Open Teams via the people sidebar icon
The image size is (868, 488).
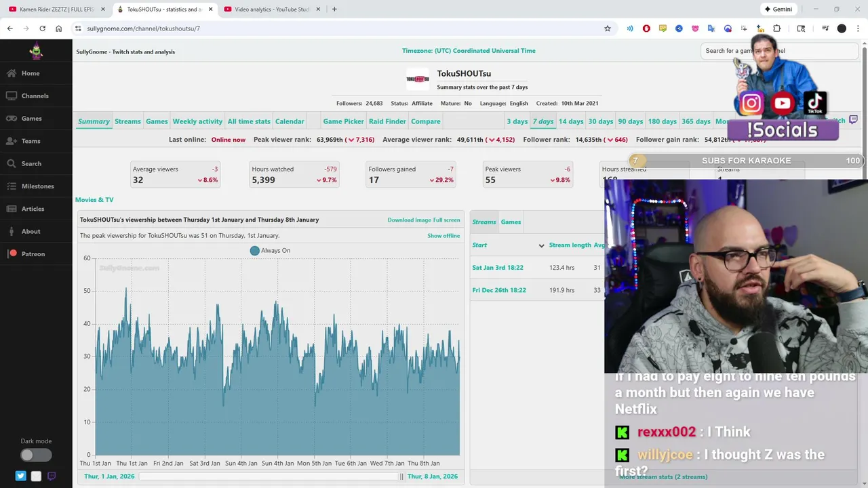(12, 141)
